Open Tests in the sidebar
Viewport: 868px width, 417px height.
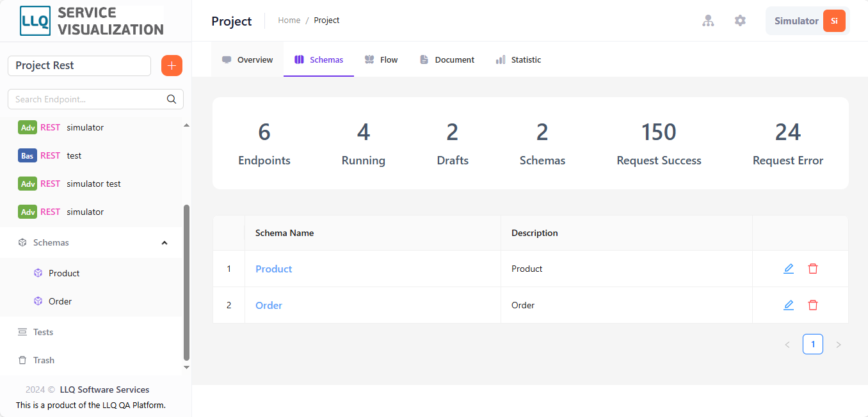coord(91,332)
